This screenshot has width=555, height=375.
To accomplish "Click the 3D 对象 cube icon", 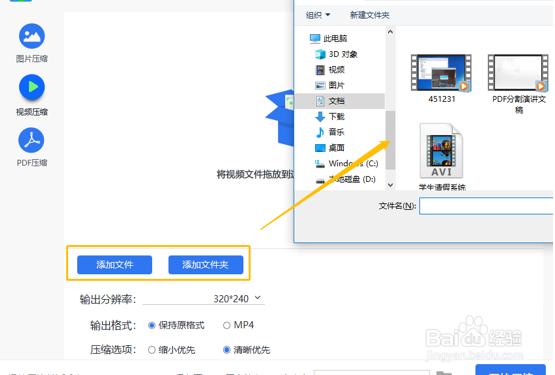I will [320, 54].
